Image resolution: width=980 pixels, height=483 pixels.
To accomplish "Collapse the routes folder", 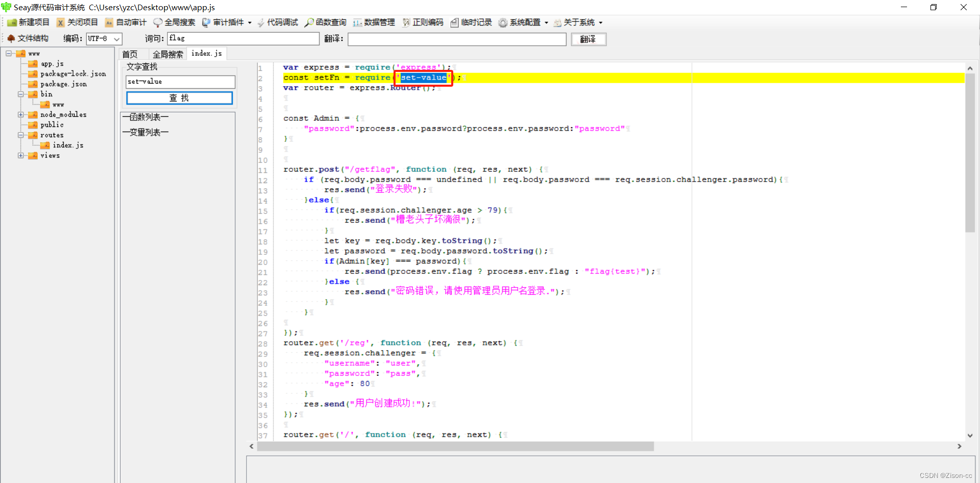I will [20, 135].
